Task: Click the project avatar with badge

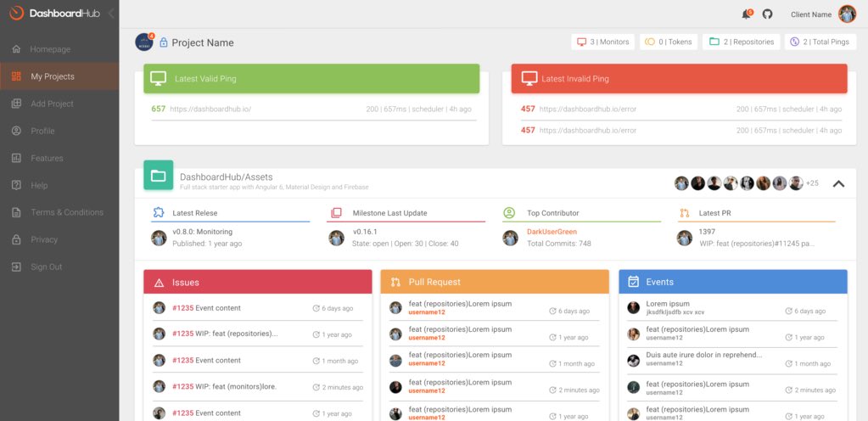Action: pos(144,42)
